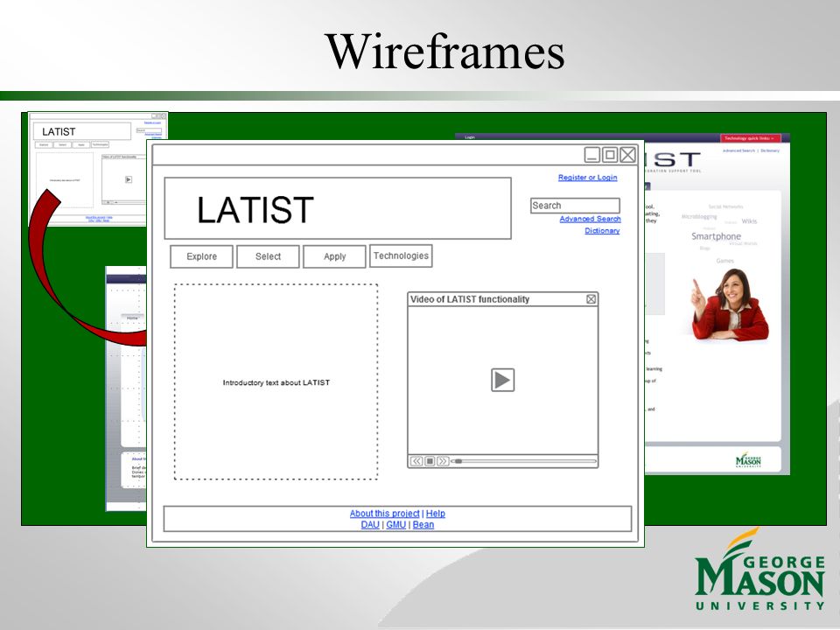Click the play icon in small thumbnail wireframe
Image resolution: width=840 pixels, height=630 pixels.
tap(129, 179)
